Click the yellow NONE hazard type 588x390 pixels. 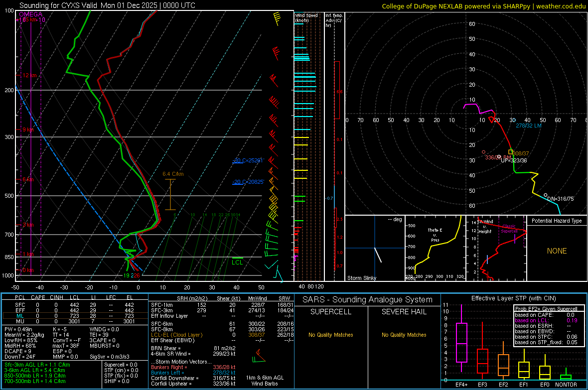click(557, 251)
